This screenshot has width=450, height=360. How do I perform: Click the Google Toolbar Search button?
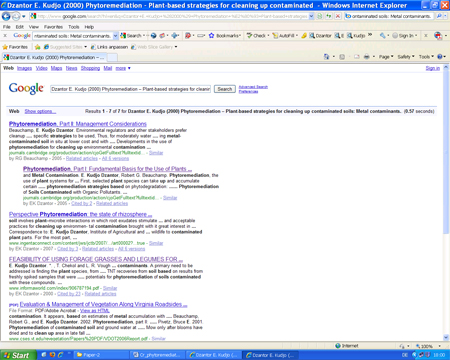[131, 36]
